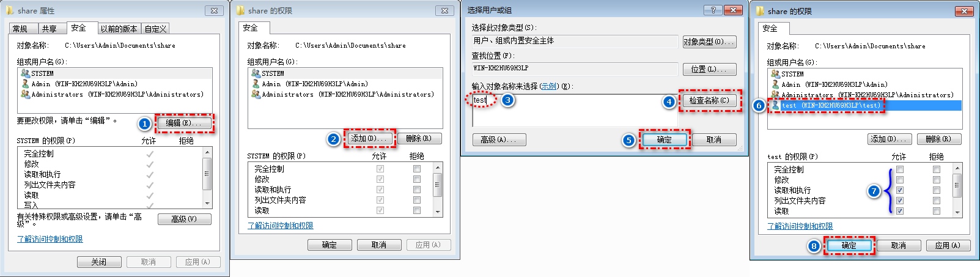980x277 pixels.
Task: Select the highlighted test user icon
Action: [x=775, y=105]
